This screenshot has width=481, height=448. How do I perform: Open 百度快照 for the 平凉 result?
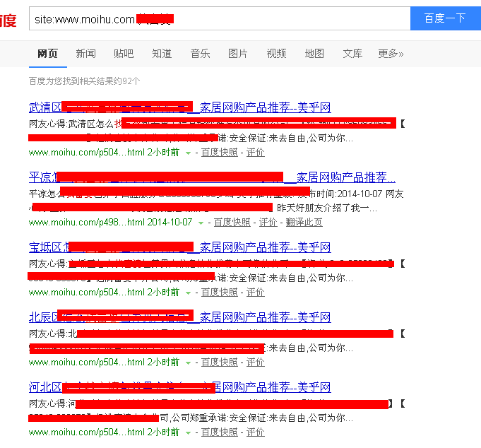pyautogui.click(x=232, y=223)
